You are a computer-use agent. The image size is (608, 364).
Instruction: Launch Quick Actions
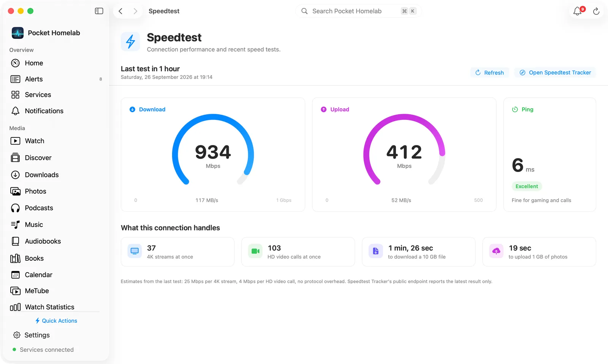[56, 321]
